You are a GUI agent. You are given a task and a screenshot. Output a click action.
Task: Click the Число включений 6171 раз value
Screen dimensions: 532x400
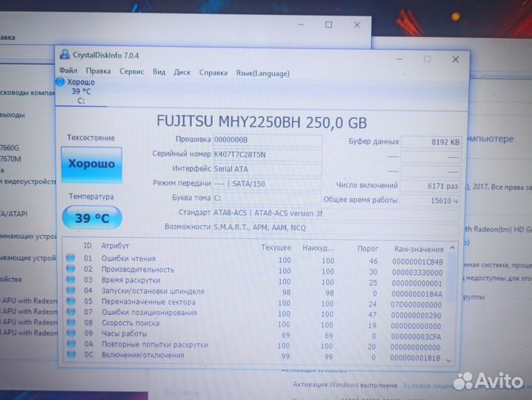point(430,186)
